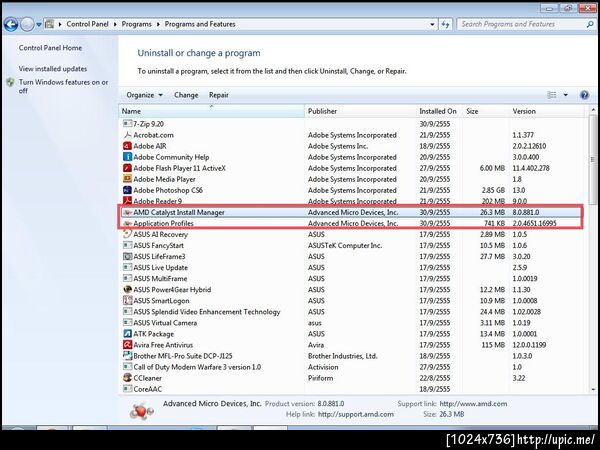The height and width of the screenshot is (450, 600).
Task: Open View installed updates link
Action: pos(53,69)
